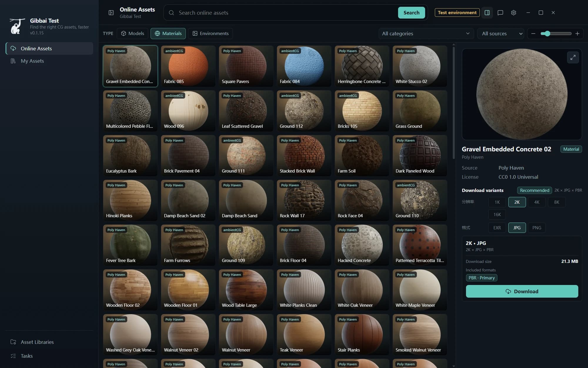Choose the EXR format option
The height and width of the screenshot is (368, 588).
click(497, 228)
